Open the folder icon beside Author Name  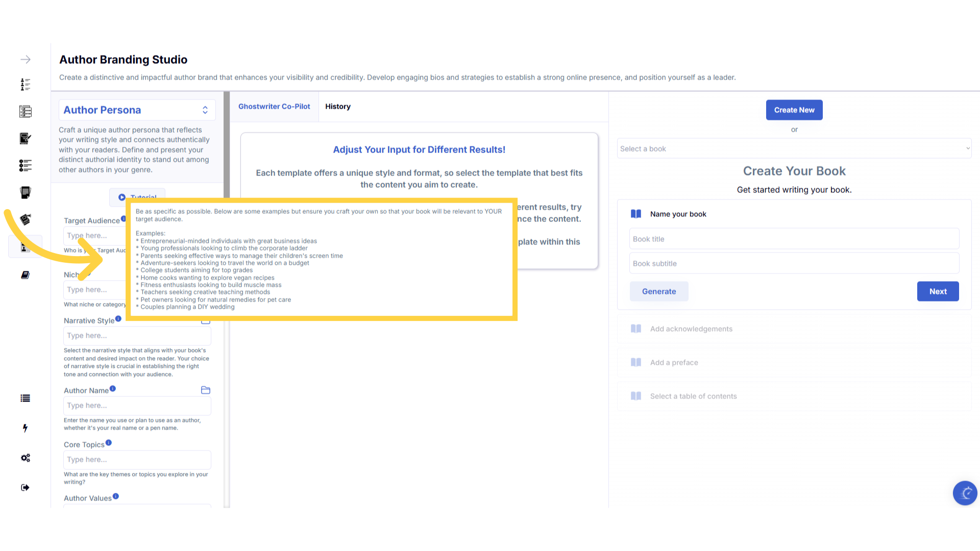click(206, 390)
